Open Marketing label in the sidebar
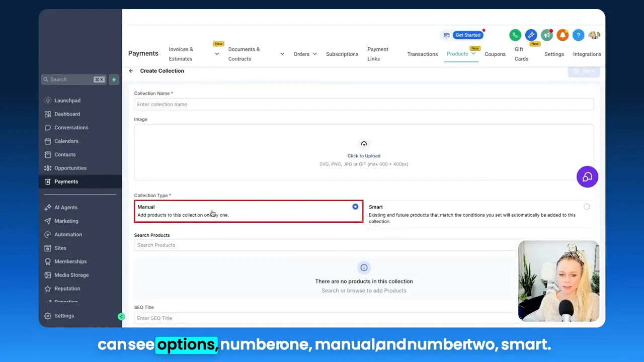Screen dimensions: 644x362 pos(66,221)
